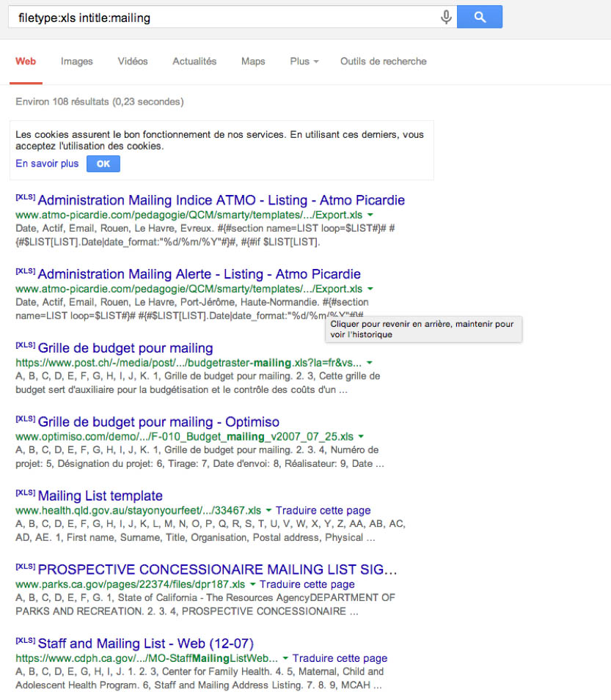Select the Web tab
611x700 pixels.
(26, 61)
